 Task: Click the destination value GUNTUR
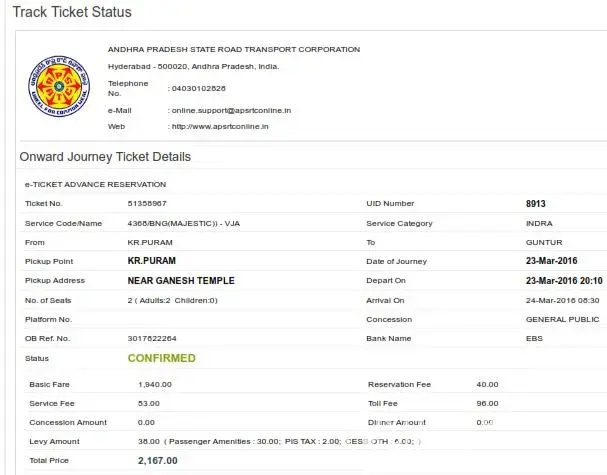point(544,242)
